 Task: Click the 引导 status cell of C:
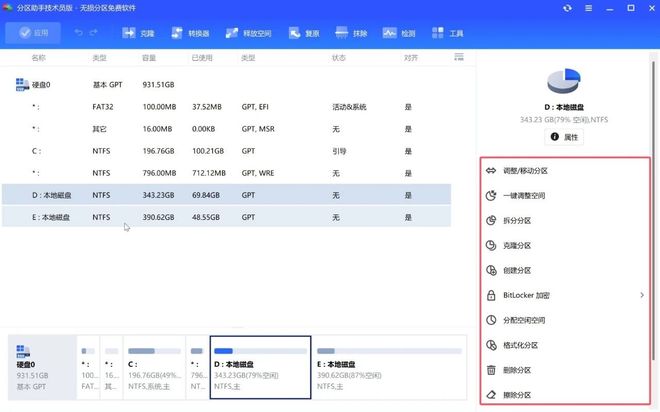[x=339, y=151]
